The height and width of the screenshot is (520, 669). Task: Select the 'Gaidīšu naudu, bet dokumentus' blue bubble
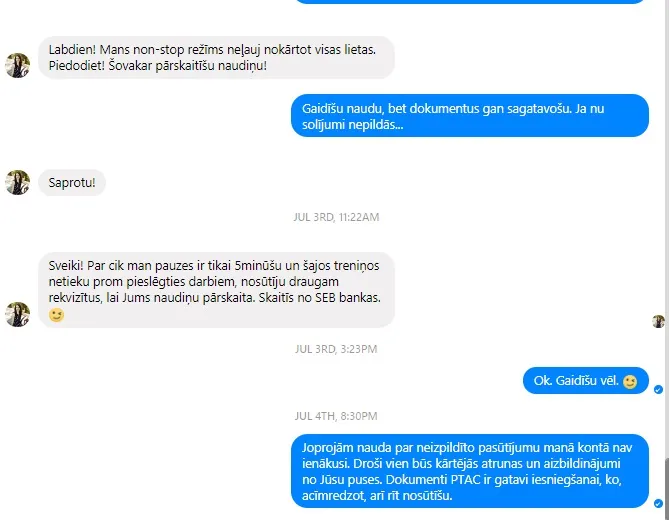coord(470,116)
